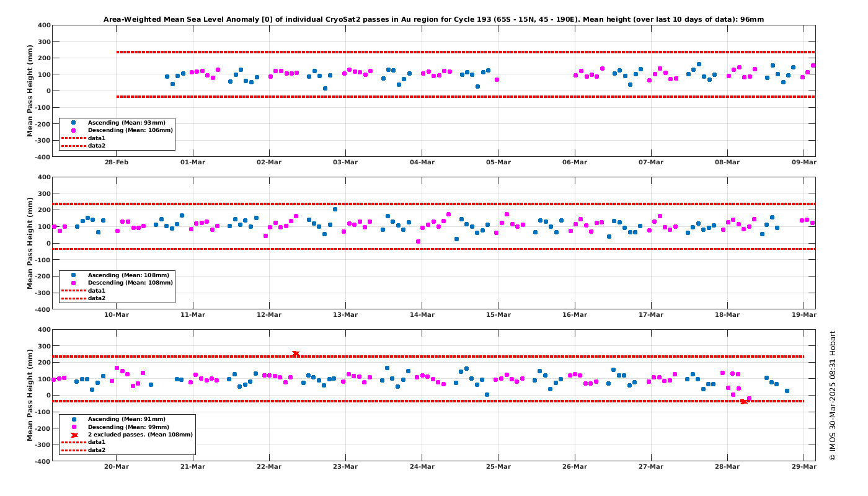868x496 pixels.
Task: Click the IMOS copyright timestamp text
Action: [833, 396]
